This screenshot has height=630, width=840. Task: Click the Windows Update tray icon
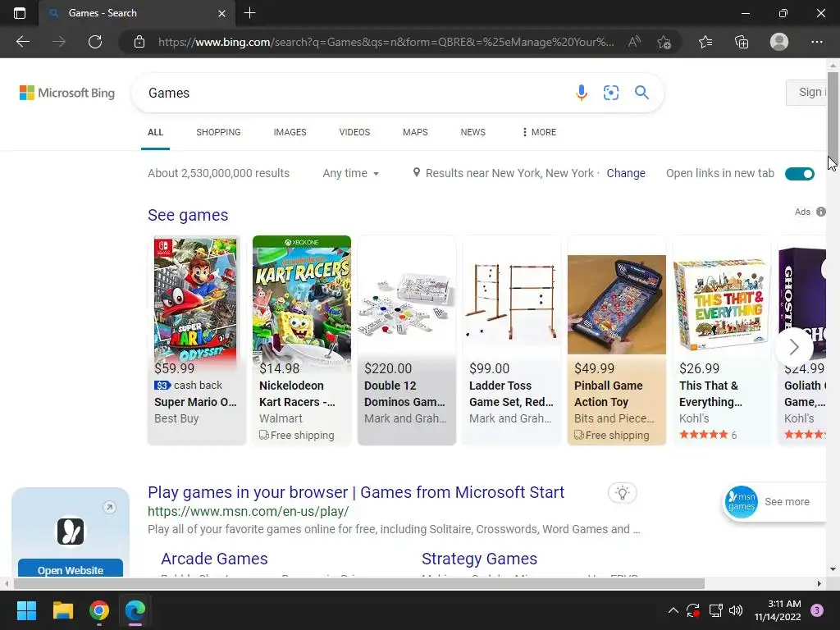tap(693, 610)
